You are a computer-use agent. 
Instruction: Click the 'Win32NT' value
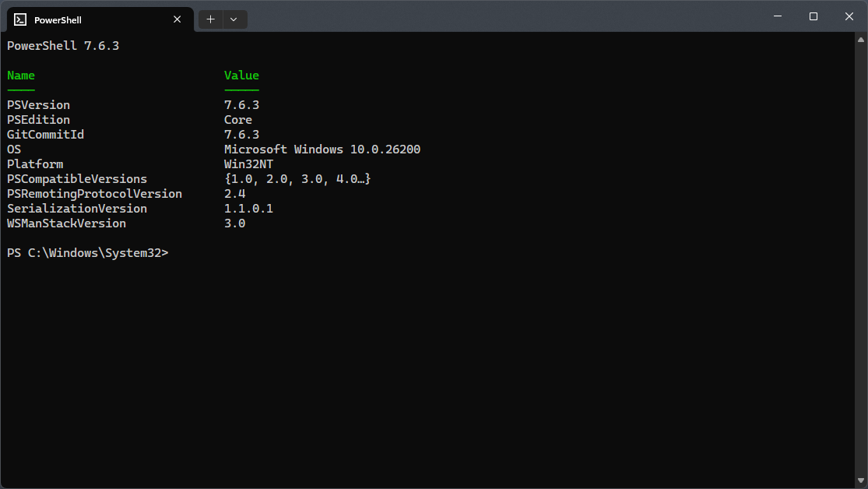pyautogui.click(x=248, y=164)
